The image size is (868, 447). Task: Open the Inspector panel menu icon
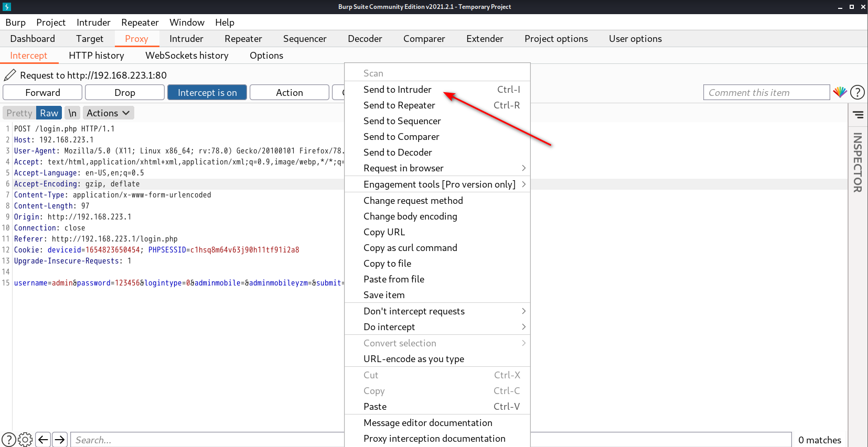pos(858,115)
